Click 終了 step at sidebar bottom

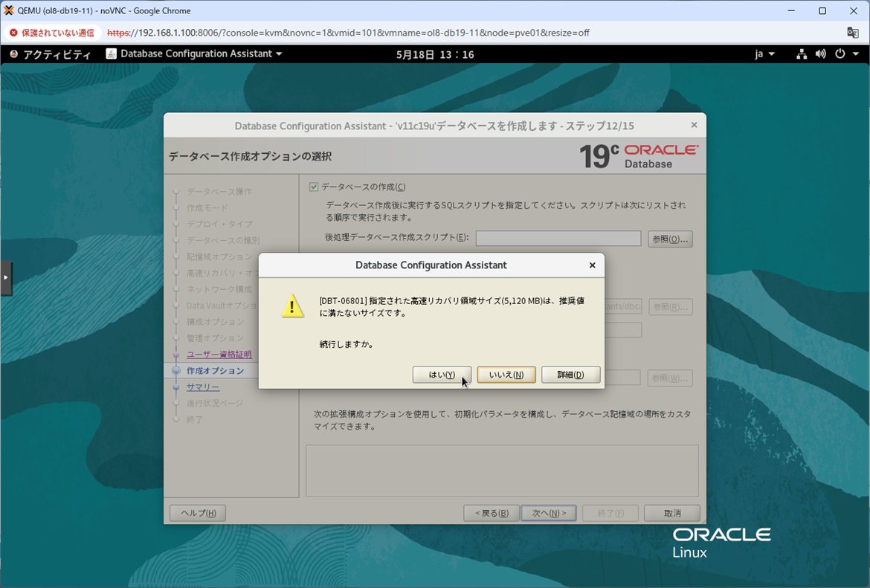coord(195,419)
